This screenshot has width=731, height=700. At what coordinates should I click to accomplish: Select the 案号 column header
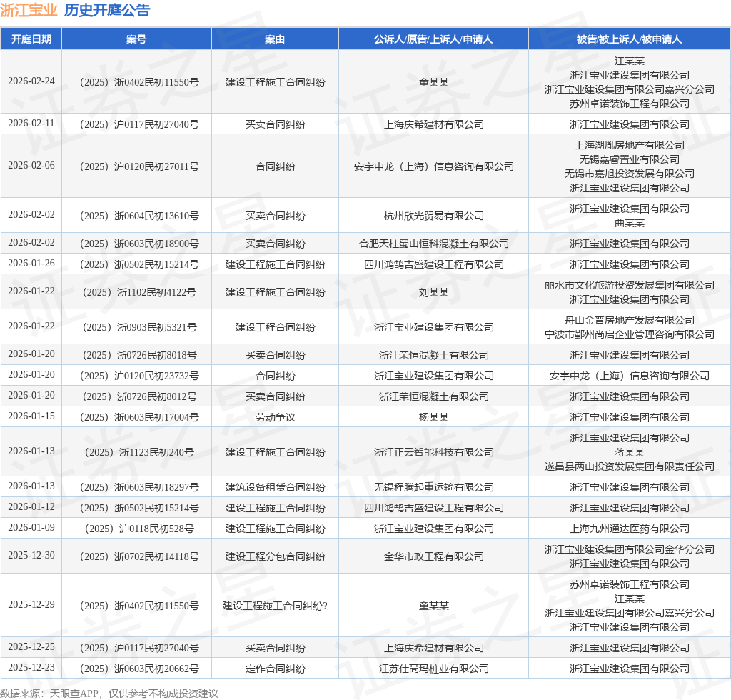coord(136,39)
